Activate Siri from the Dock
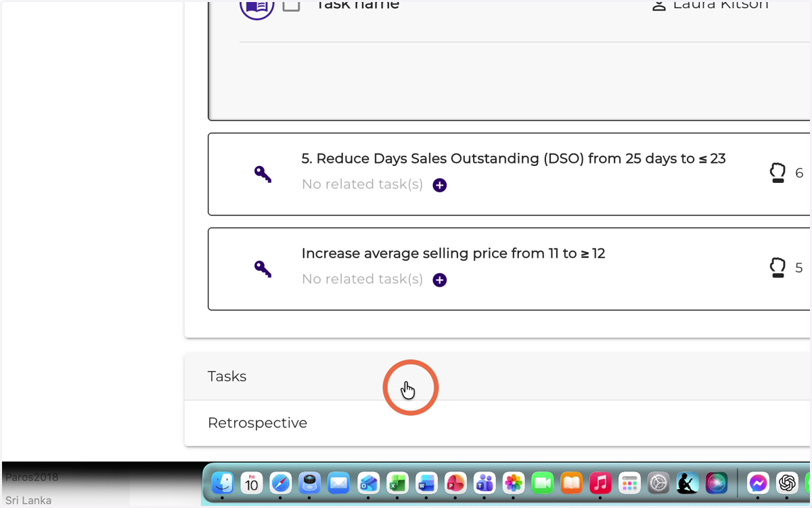 coord(717,483)
